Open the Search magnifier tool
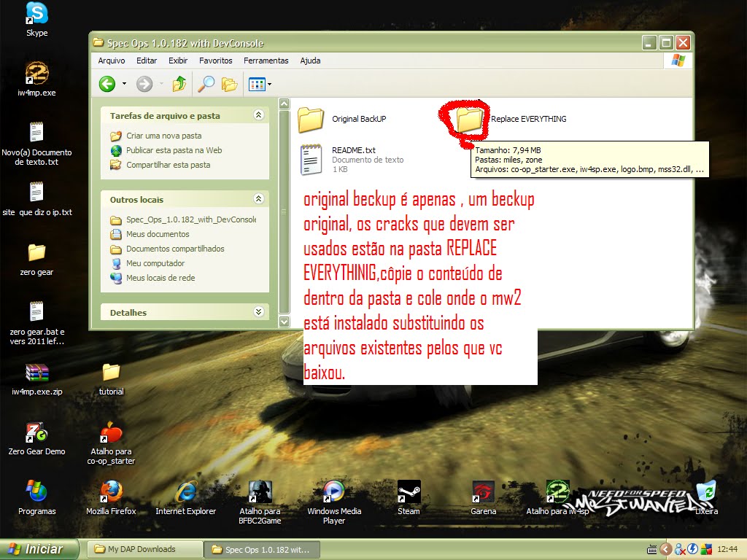The width and height of the screenshot is (747, 560). coord(206,85)
